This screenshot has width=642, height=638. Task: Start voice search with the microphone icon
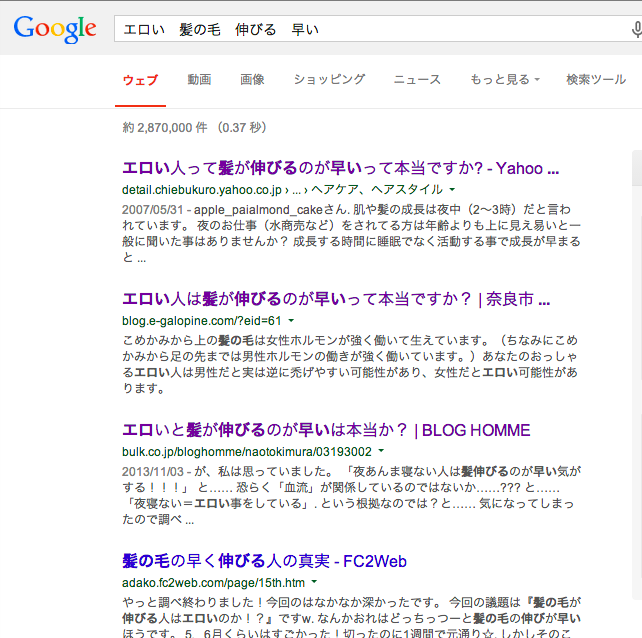coord(636,30)
